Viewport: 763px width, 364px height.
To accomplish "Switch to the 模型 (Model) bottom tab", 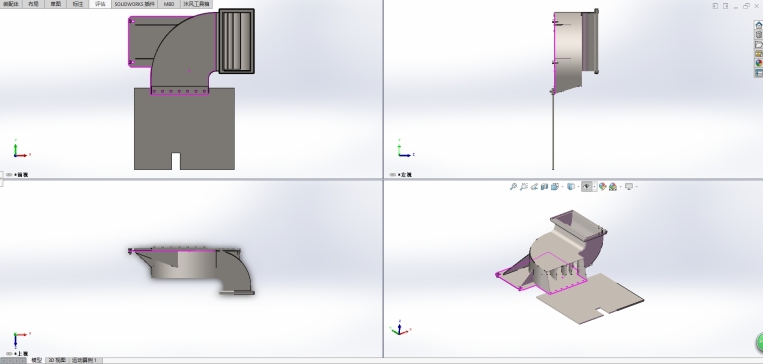I will click(36, 360).
